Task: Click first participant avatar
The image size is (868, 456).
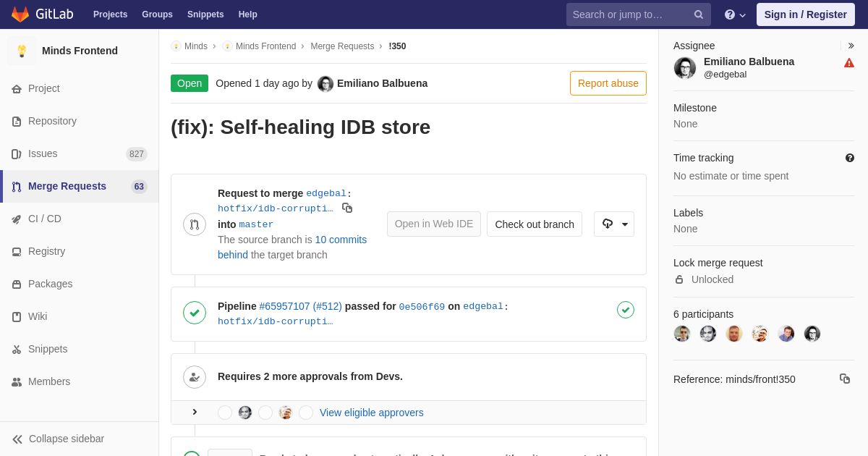Action: [682, 334]
